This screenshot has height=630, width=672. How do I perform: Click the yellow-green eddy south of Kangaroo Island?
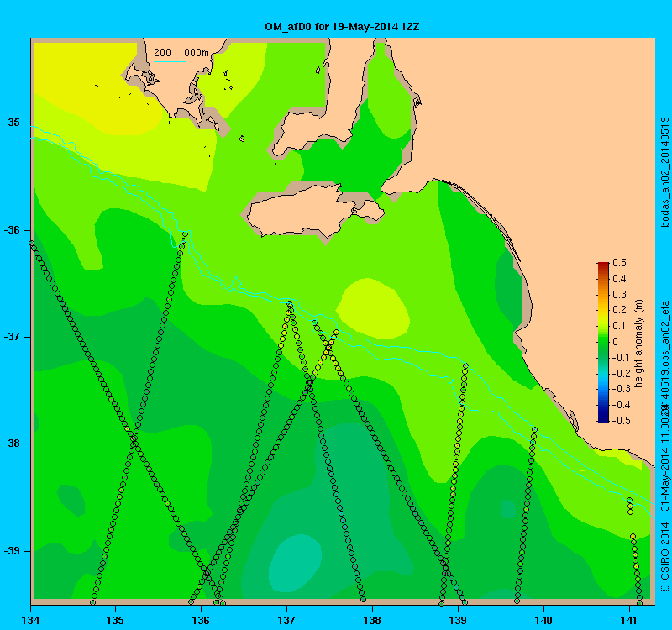[x=373, y=308]
